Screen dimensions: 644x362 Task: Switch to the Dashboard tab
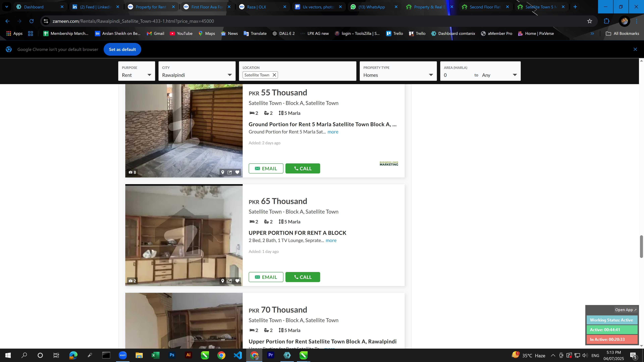click(40, 7)
